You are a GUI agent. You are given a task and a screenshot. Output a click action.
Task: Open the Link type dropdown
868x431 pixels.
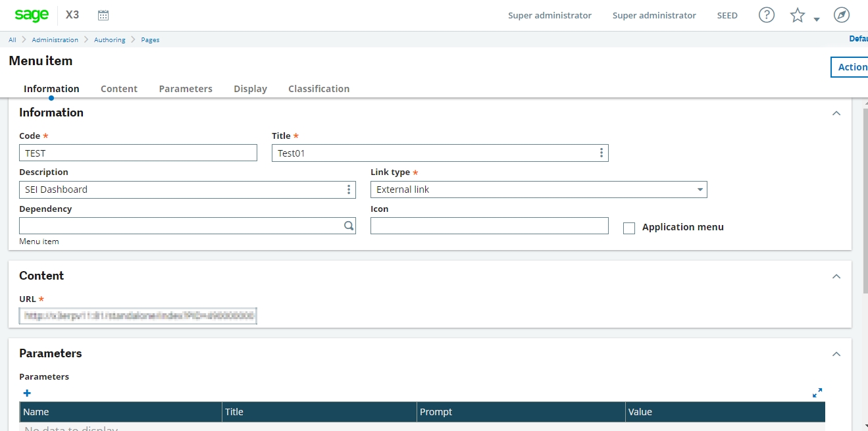point(700,189)
